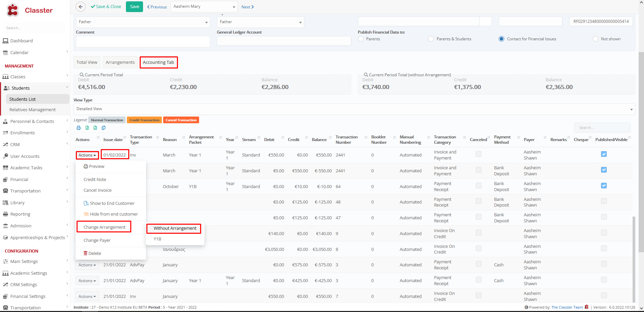
Task: Click Save & Close
Action: pyautogui.click(x=106, y=7)
